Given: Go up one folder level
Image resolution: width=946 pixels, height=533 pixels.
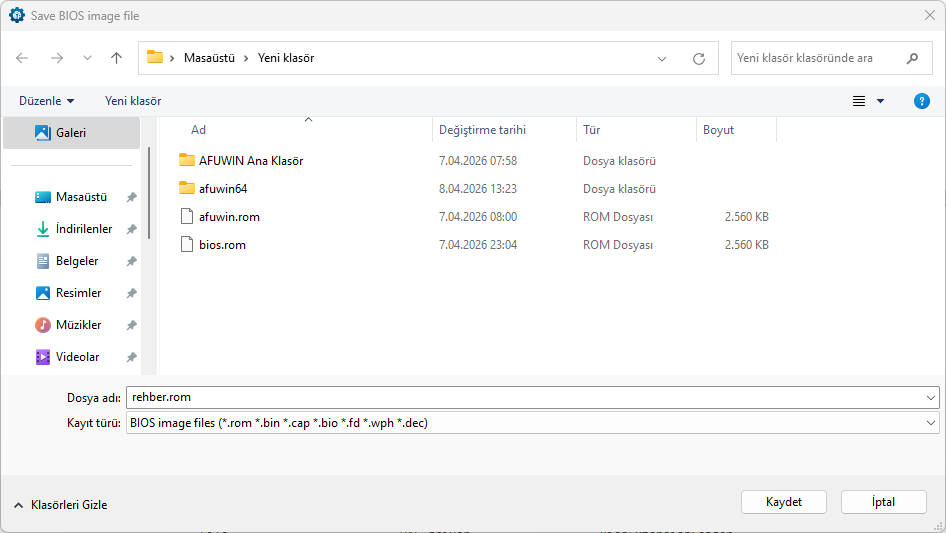Looking at the screenshot, I should click(x=116, y=58).
